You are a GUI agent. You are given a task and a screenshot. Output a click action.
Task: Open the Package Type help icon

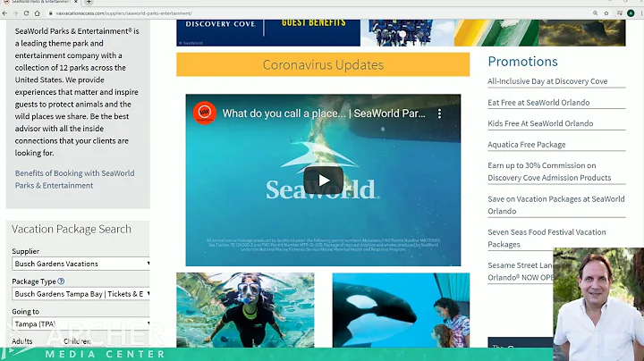click(x=61, y=281)
